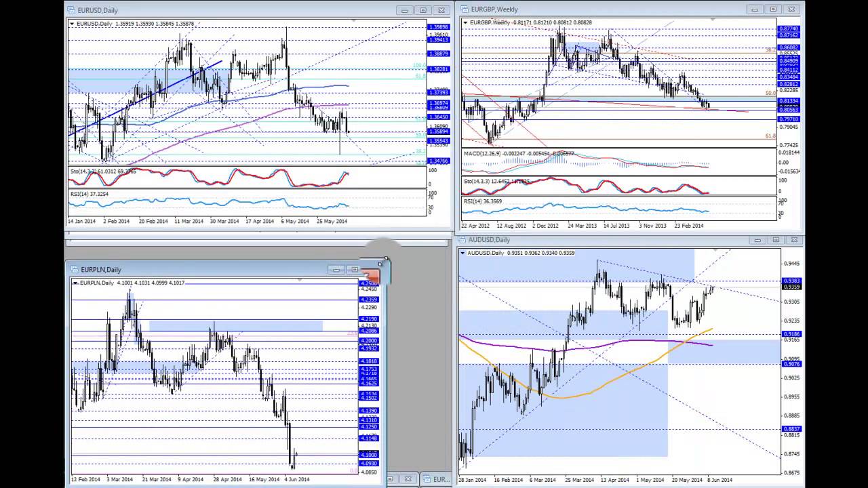Click the chart icon in EURUSD,Daily title bar
Viewport: 868px width, 488px height.
point(72,10)
